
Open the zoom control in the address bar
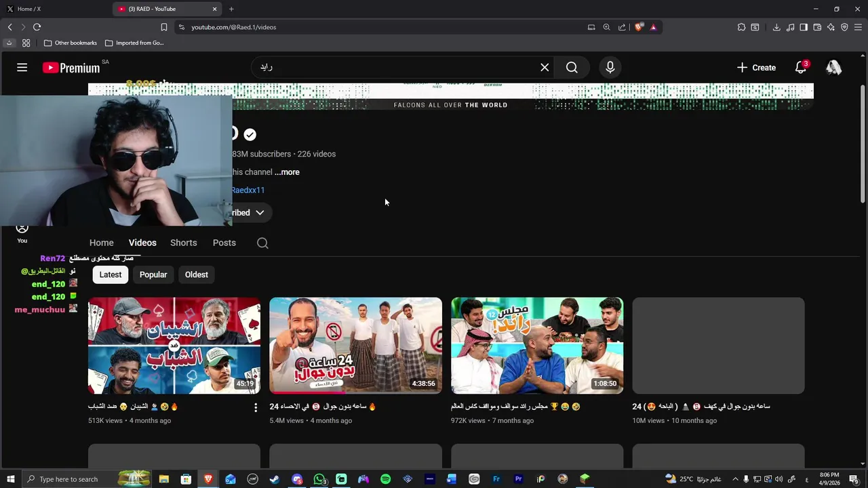coord(606,27)
